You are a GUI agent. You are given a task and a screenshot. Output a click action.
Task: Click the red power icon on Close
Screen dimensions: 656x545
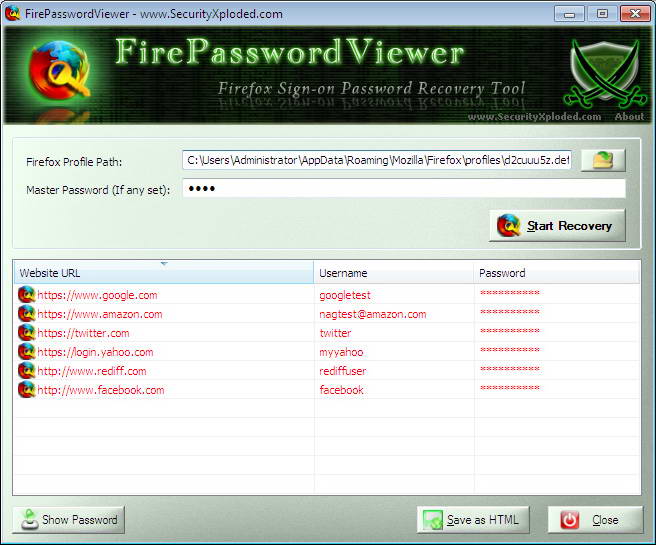coord(570,520)
